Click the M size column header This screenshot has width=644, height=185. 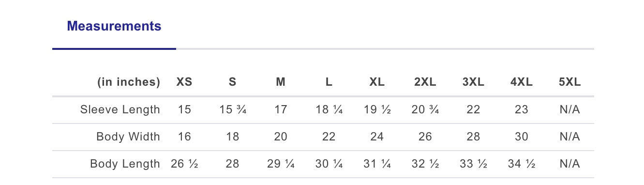click(281, 82)
